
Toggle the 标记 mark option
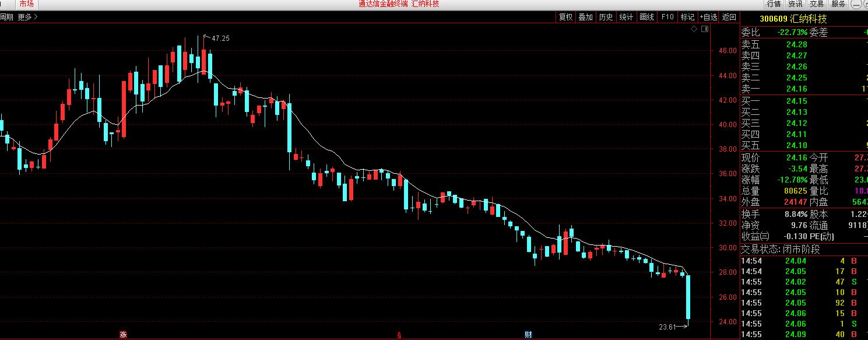click(687, 17)
